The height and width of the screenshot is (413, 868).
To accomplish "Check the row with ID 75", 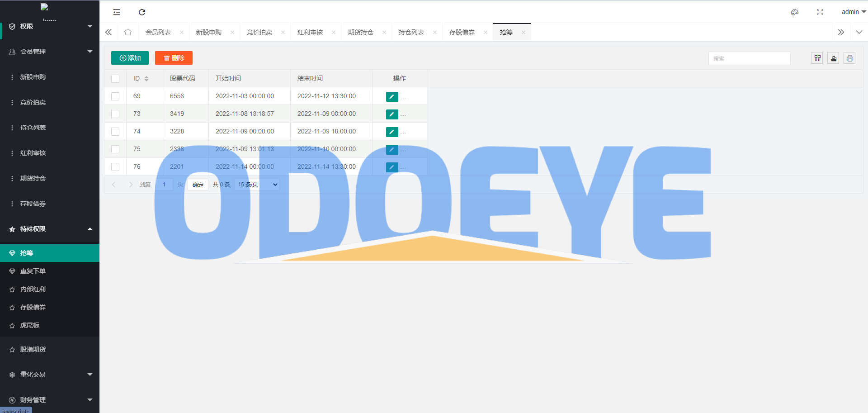I will tap(115, 149).
